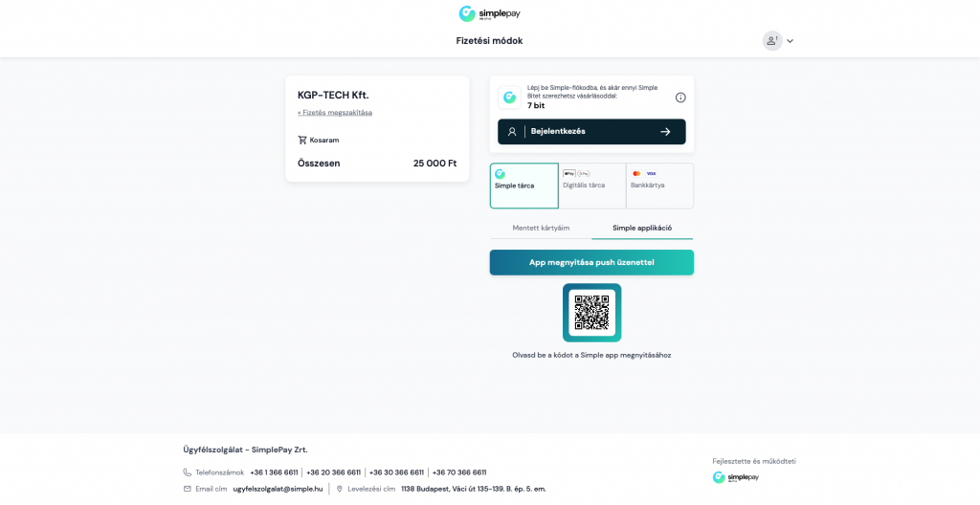Click the footer SimplePay logo

click(x=735, y=477)
